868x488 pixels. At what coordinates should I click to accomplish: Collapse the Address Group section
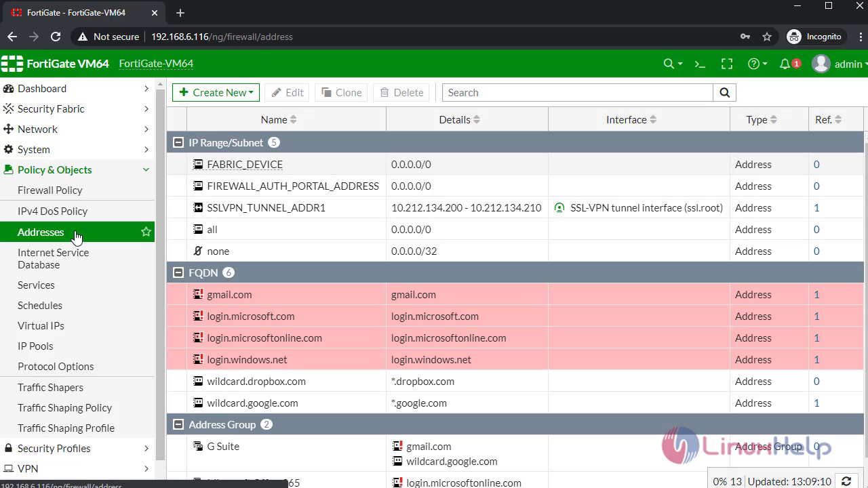tap(178, 424)
